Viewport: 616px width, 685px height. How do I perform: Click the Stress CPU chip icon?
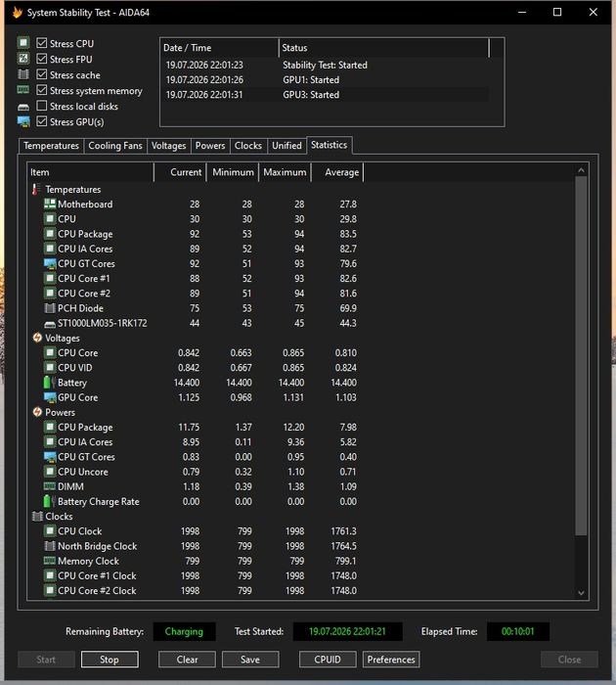tap(23, 43)
